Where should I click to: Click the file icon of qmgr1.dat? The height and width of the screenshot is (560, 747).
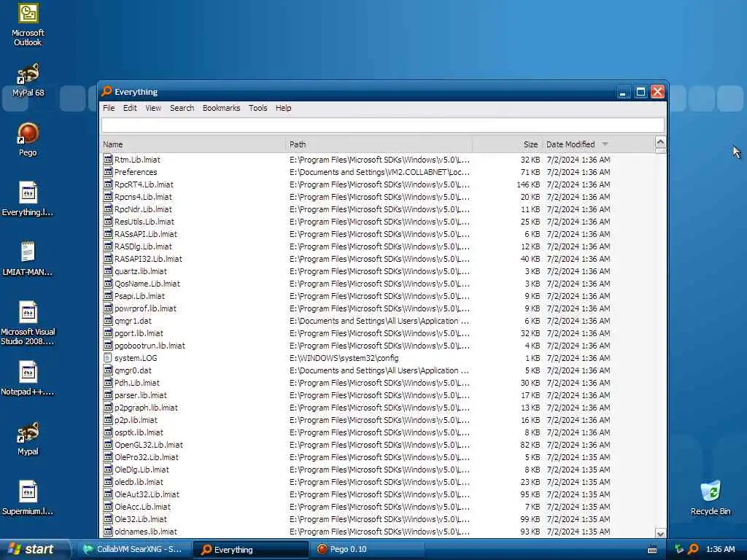[108, 321]
